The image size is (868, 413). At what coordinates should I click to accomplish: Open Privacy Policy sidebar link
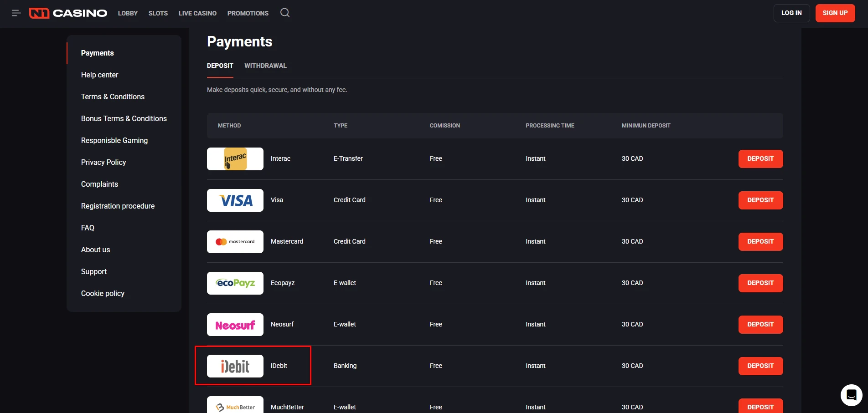103,163
